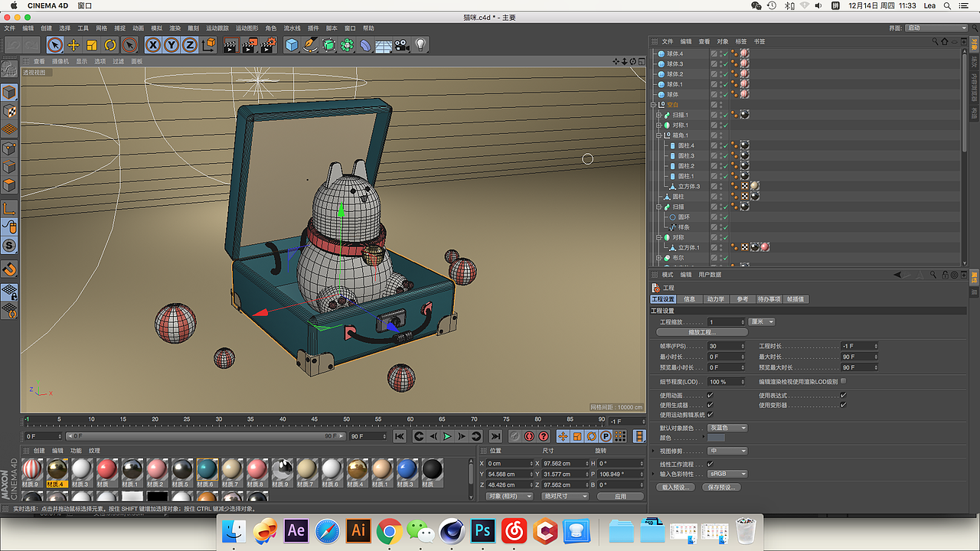Add a camera object
Image resolution: width=980 pixels, height=551 pixels.
click(402, 45)
